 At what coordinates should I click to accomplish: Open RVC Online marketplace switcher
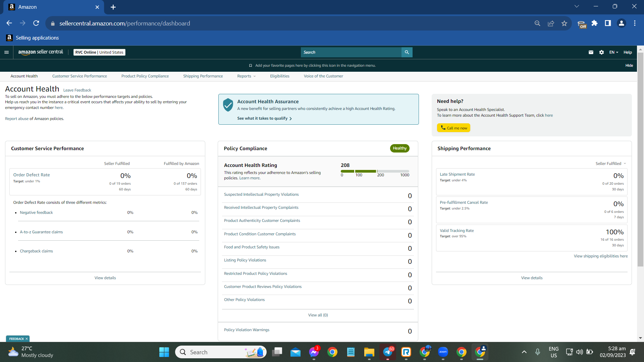[x=99, y=52]
